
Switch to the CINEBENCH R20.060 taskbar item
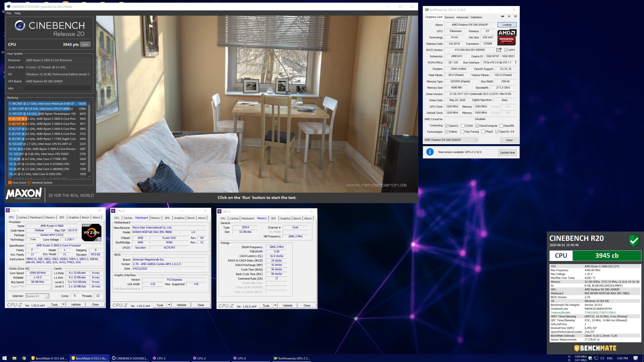pos(130,358)
